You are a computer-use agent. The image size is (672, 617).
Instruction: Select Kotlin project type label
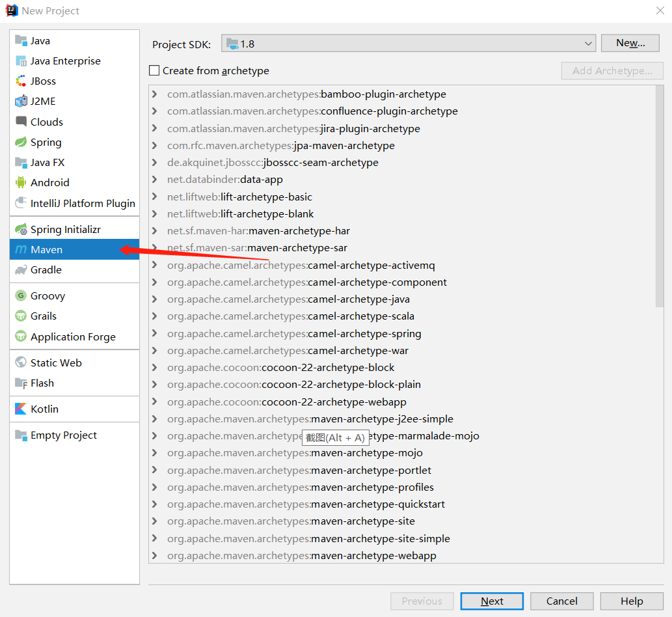(x=45, y=409)
